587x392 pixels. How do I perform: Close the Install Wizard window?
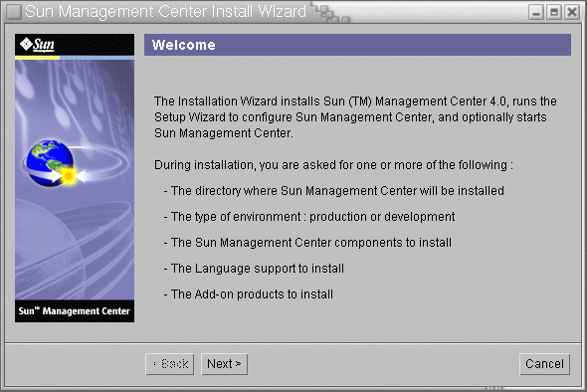point(572,12)
